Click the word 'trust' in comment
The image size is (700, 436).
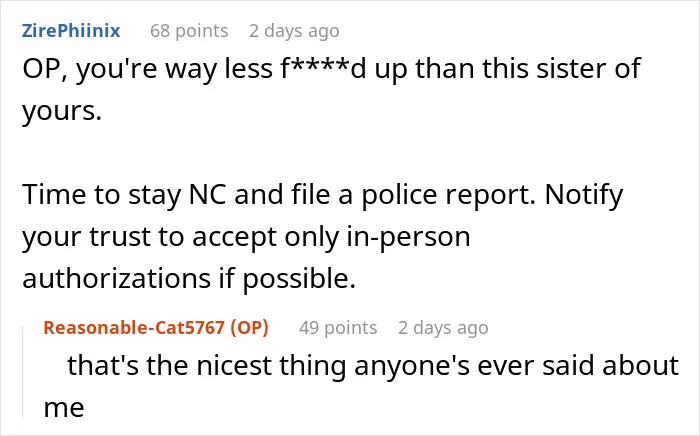(119, 237)
